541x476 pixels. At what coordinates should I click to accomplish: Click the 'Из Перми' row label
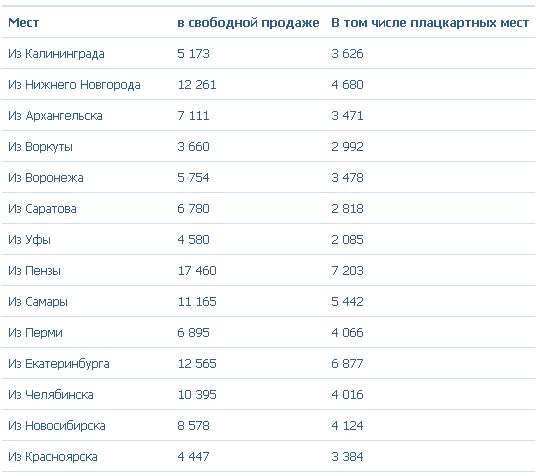tap(35, 333)
